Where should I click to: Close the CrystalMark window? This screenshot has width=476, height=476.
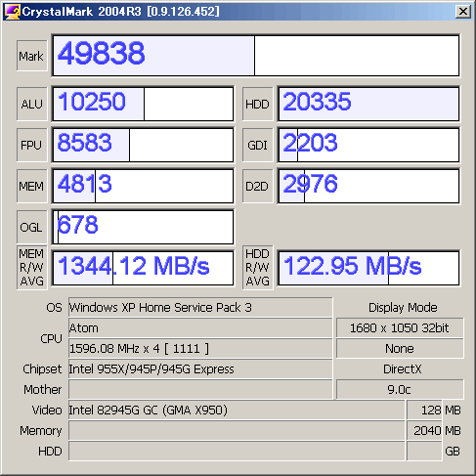[463, 12]
